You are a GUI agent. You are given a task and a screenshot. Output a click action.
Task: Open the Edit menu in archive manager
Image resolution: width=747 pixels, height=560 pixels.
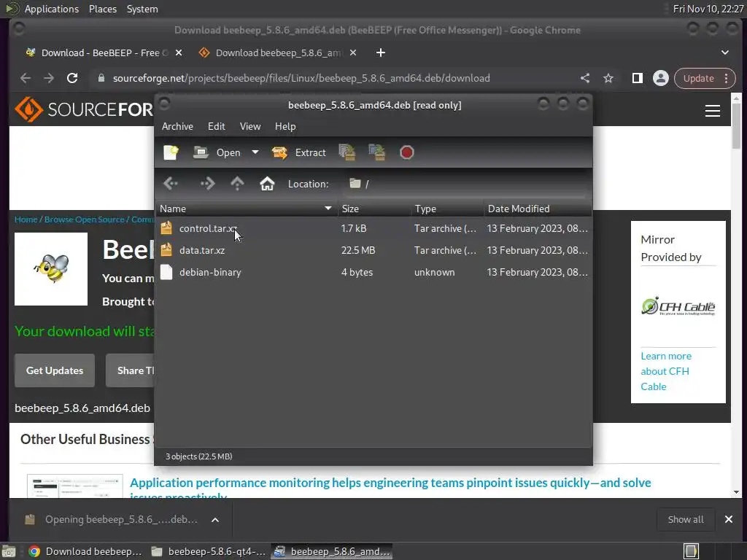point(216,126)
